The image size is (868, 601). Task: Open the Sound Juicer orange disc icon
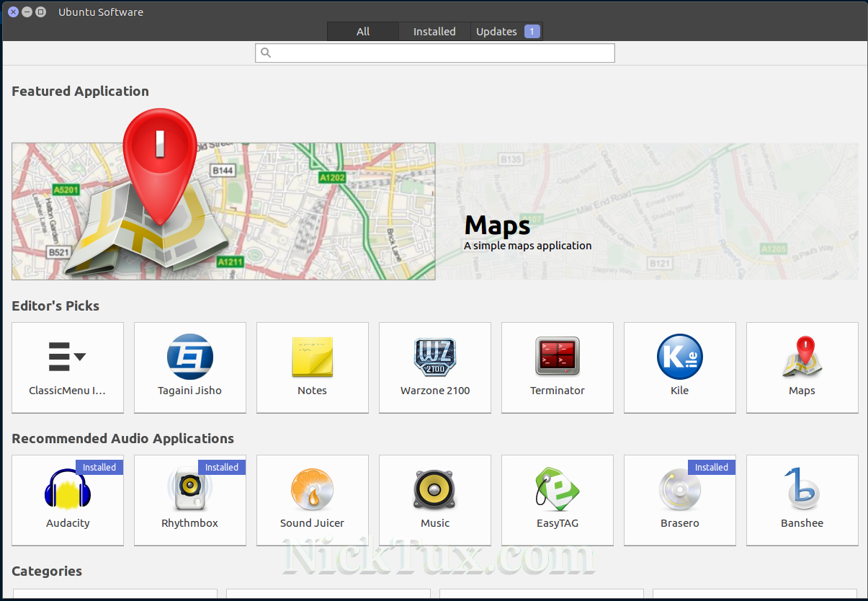(x=313, y=489)
